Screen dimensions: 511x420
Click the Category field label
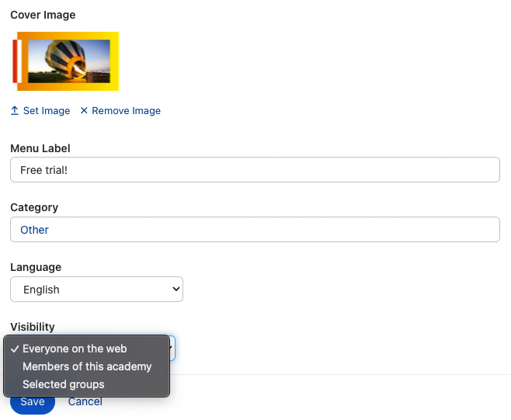[34, 207]
